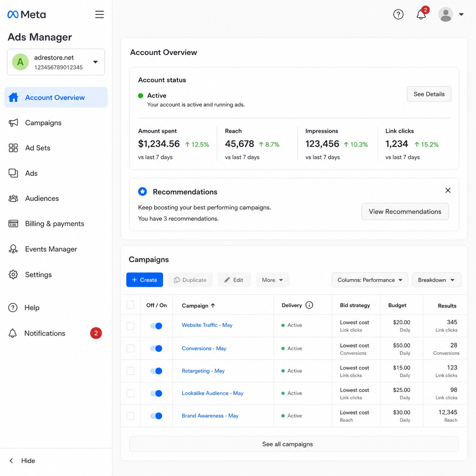Image resolution: width=476 pixels, height=476 pixels.
Task: Click View Recommendations button
Action: point(405,211)
